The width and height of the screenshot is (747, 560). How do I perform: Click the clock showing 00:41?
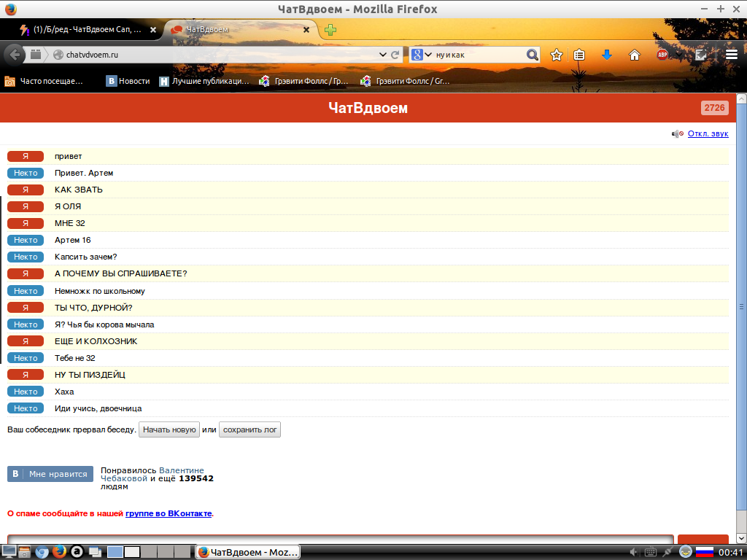click(731, 553)
